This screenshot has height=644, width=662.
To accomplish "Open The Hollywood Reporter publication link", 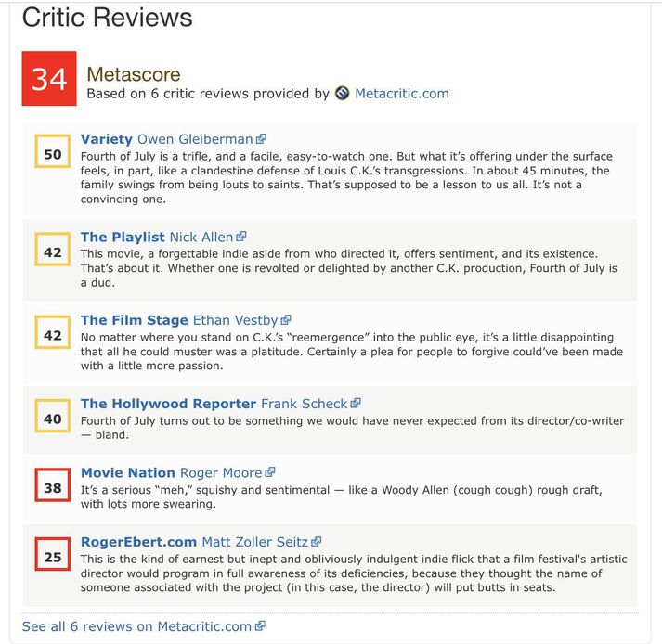I will pyautogui.click(x=168, y=404).
